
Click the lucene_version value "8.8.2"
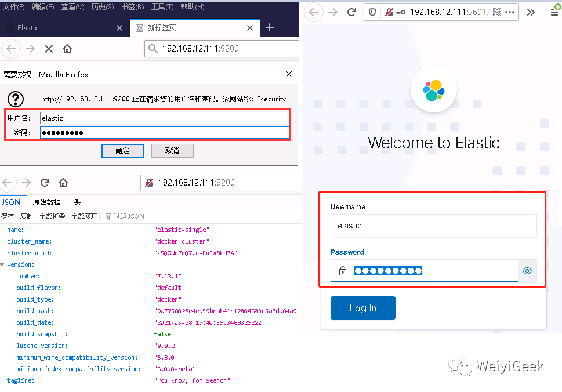tap(166, 346)
